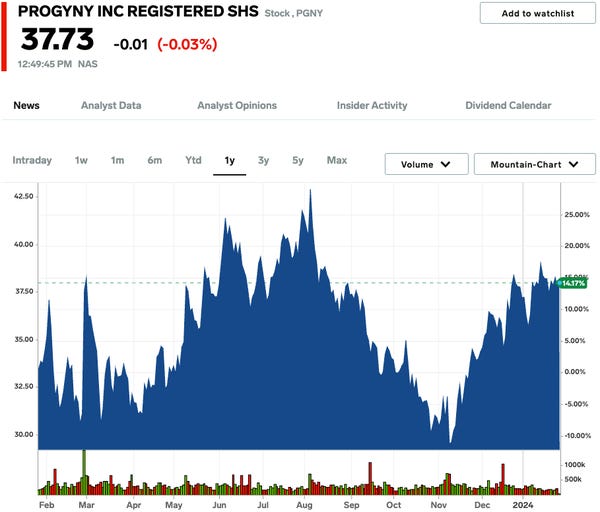Click the -10.00% percentage axis label
This screenshot has width=600, height=512.
[578, 435]
